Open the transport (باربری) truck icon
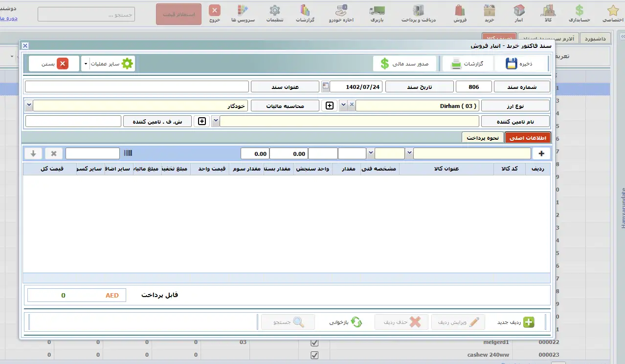The height and width of the screenshot is (364, 625). click(x=376, y=14)
